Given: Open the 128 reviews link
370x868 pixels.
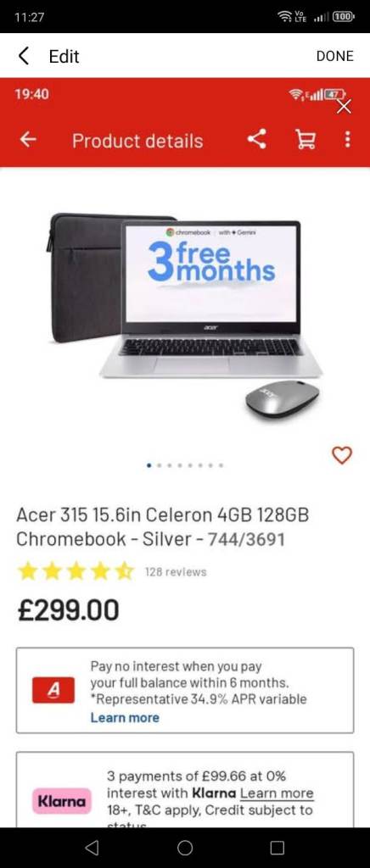Looking at the screenshot, I should click(x=176, y=572).
